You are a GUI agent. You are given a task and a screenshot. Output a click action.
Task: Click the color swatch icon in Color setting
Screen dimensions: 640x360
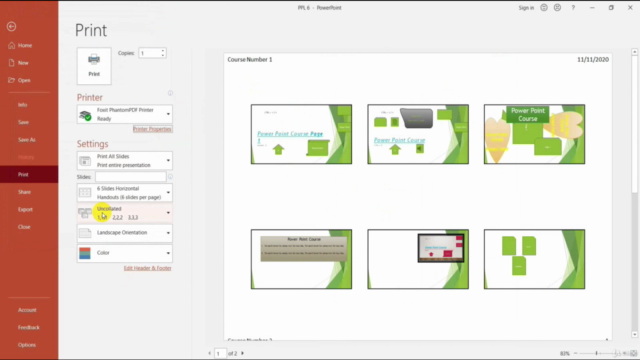[x=85, y=253]
